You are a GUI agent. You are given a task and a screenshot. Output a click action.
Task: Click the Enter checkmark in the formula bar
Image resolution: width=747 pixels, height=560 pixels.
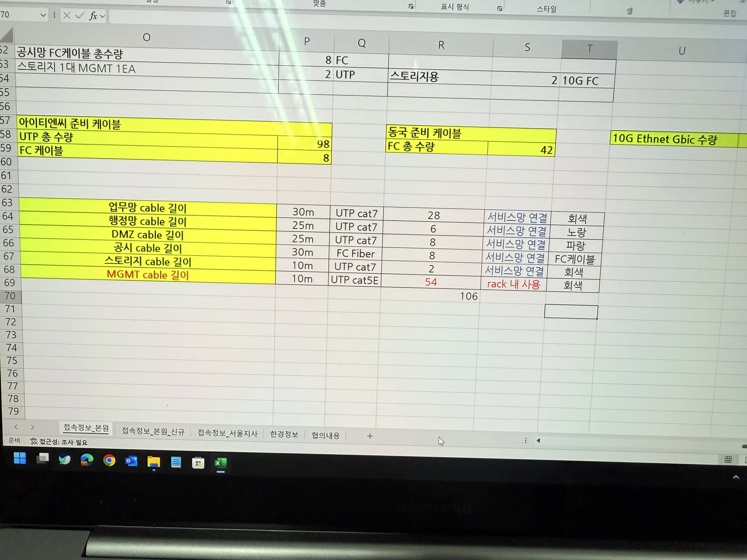coord(80,16)
